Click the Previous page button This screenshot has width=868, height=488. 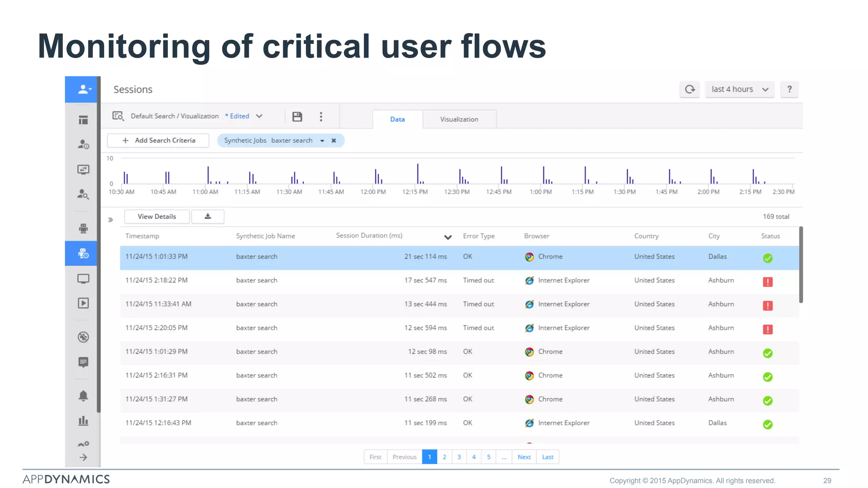tap(405, 457)
